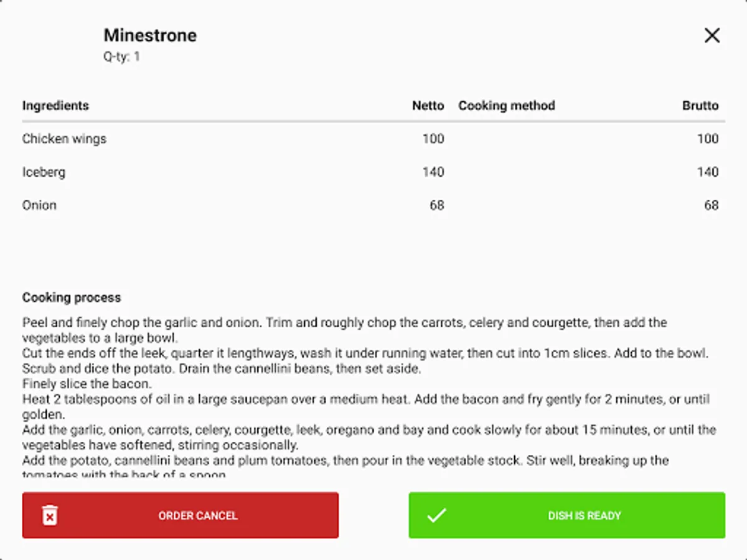
Task: Click the Q-ty: 1 quantity label
Action: (122, 56)
